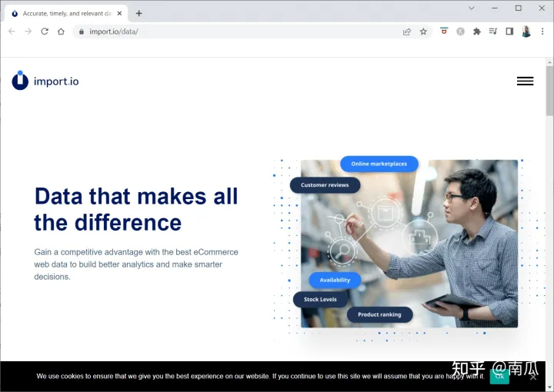
Task: Select the 'Accurate, timely, and relevant' tab
Action: (65, 13)
